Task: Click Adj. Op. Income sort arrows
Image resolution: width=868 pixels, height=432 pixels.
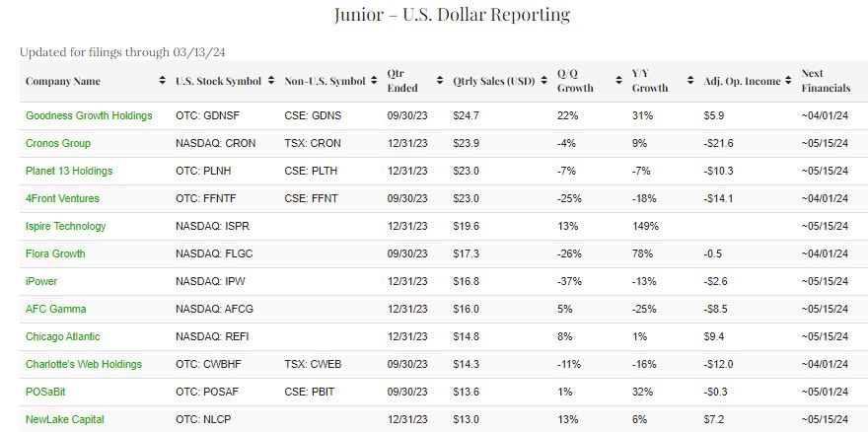Action: click(789, 81)
